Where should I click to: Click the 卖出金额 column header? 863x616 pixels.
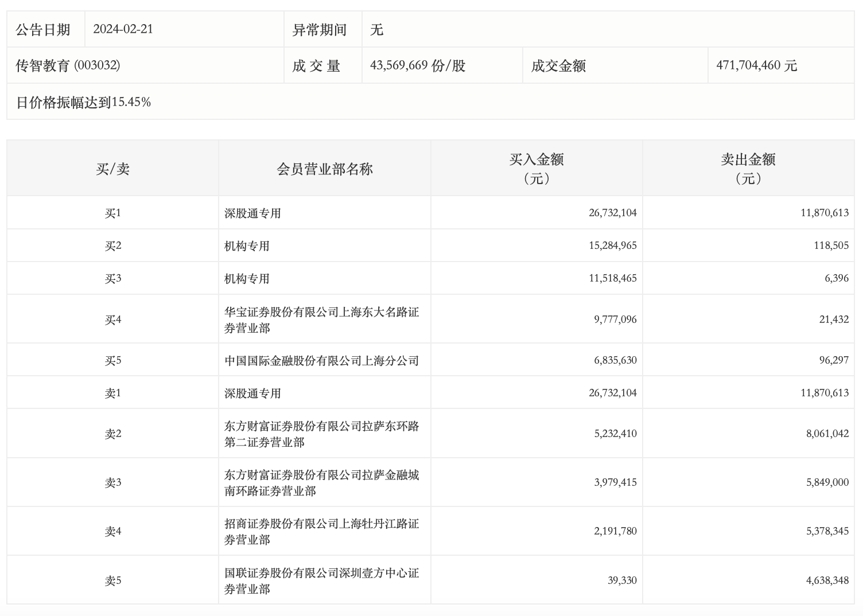(748, 168)
